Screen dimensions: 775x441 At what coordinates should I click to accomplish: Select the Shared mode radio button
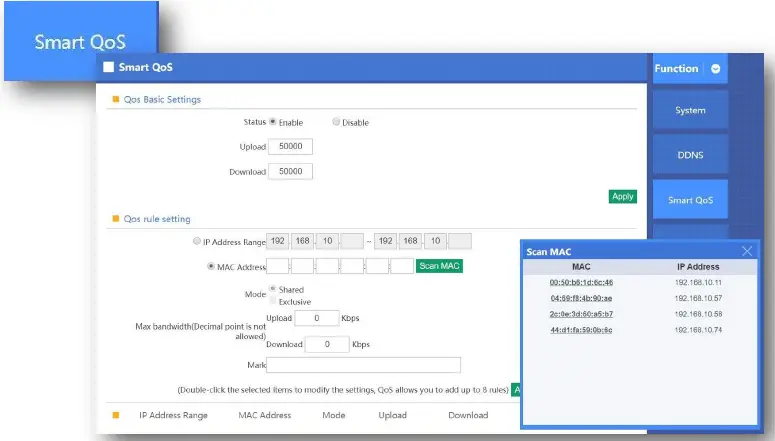[272, 289]
